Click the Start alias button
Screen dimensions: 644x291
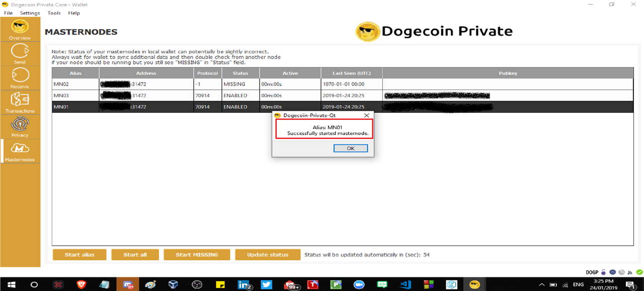tap(79, 255)
